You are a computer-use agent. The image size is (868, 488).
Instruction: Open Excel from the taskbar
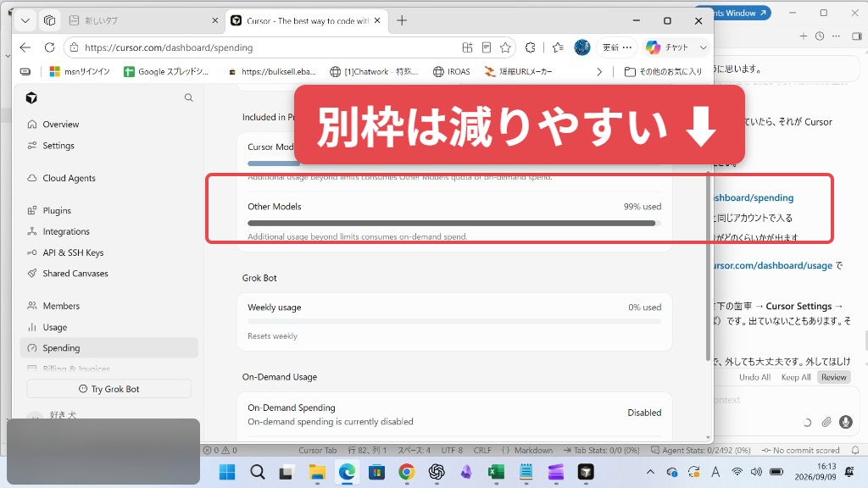coord(496,472)
